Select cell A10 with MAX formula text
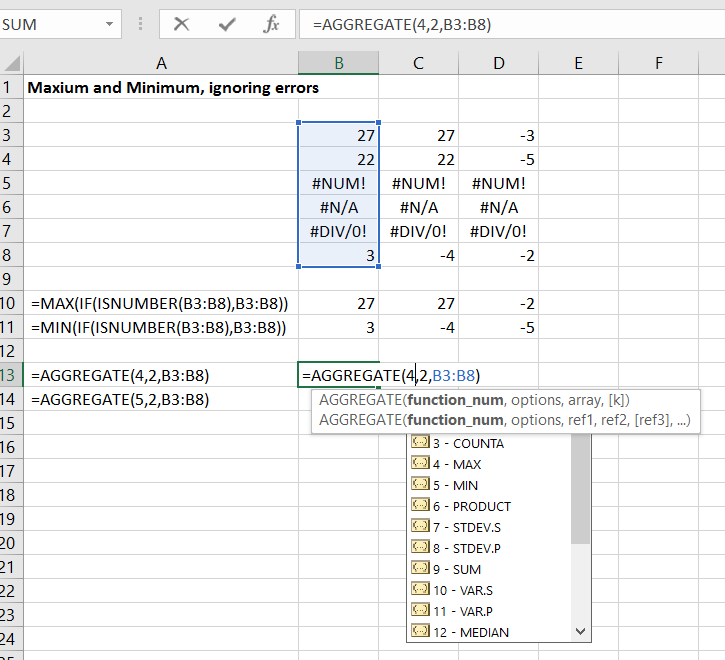The height and width of the screenshot is (660, 725). [x=160, y=303]
